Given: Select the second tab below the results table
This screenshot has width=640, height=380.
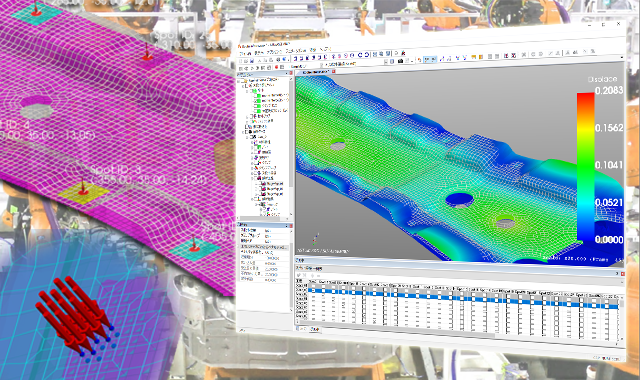Looking at the screenshot, I should 315,329.
